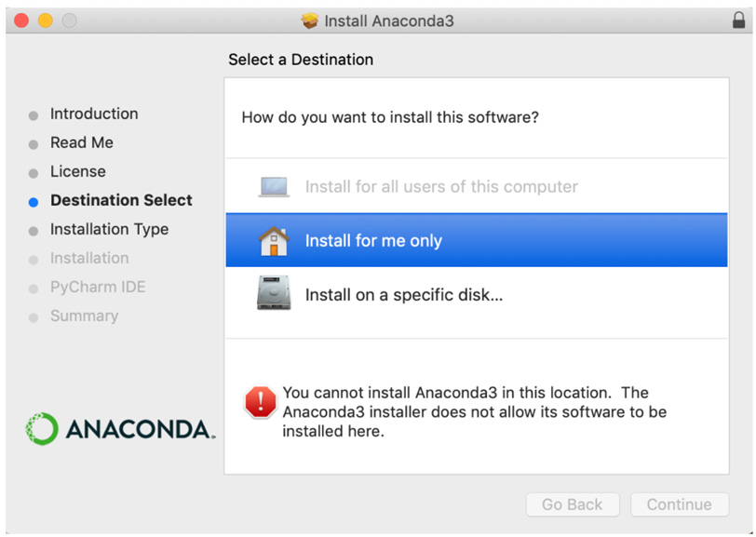
Task: Click the Continue button
Action: pyautogui.click(x=680, y=504)
